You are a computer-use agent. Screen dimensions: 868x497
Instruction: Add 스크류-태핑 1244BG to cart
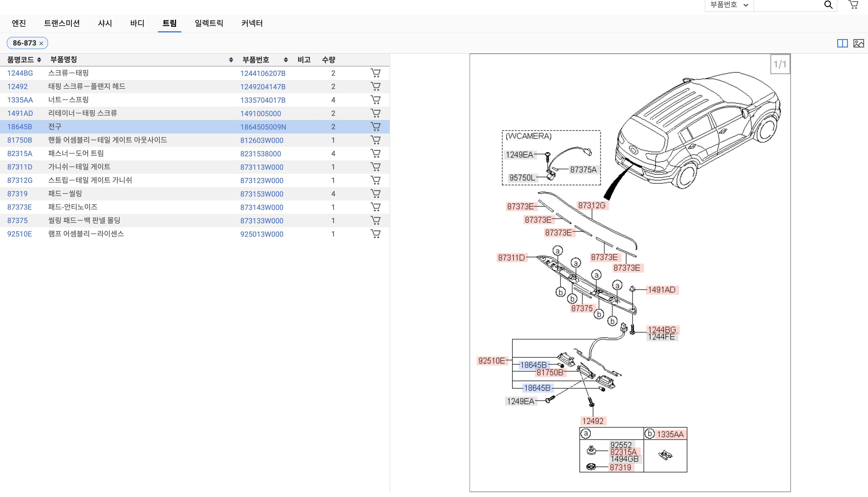point(375,73)
